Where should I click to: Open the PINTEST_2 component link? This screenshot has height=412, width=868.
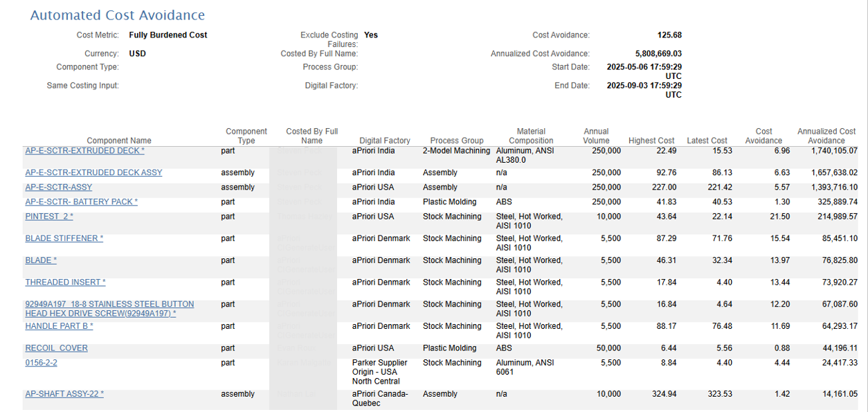point(49,217)
